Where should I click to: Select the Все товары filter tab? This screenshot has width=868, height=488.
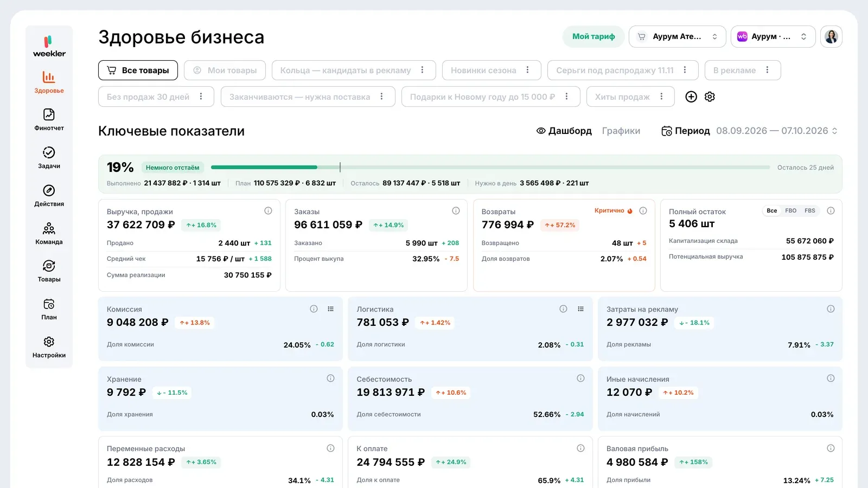[x=138, y=70]
